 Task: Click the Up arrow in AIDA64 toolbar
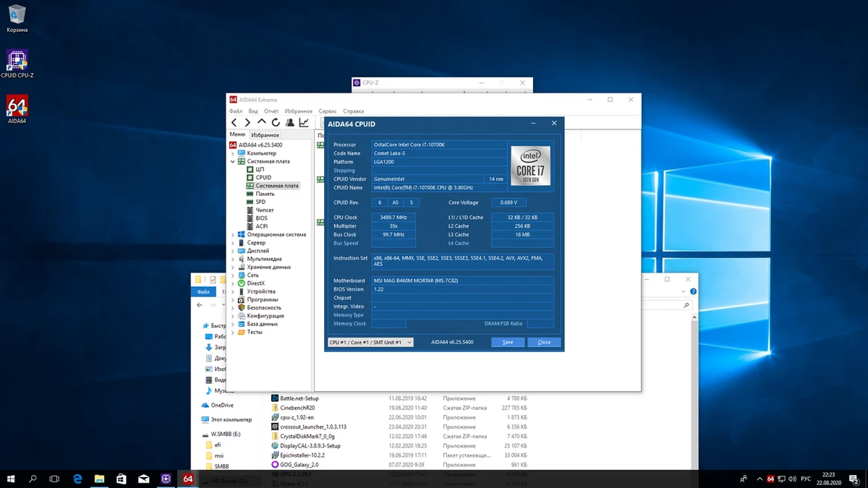click(x=262, y=123)
